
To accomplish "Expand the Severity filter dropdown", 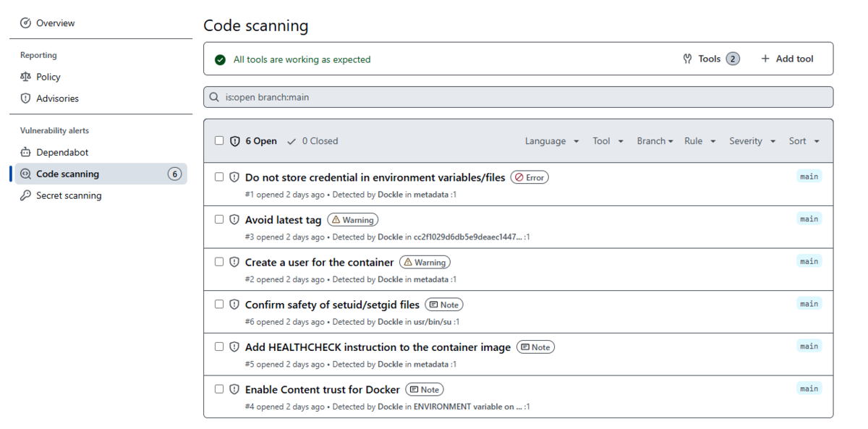I will coord(752,141).
